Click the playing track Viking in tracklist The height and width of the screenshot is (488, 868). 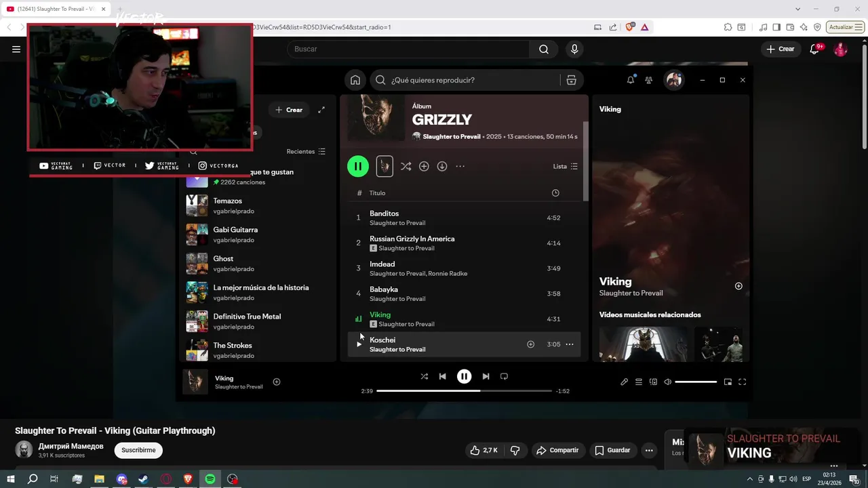pos(465,319)
